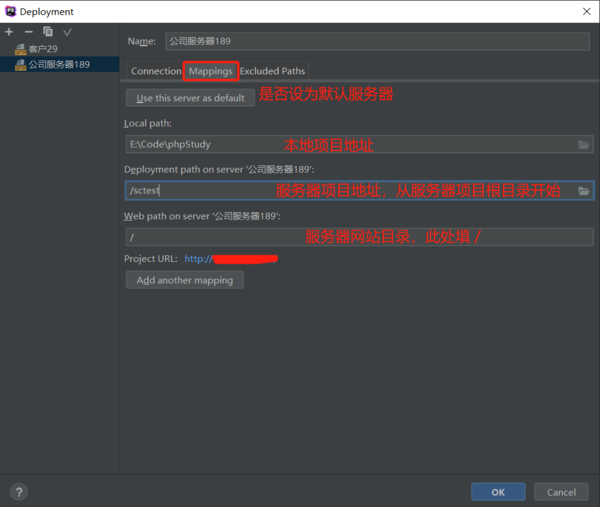600x507 pixels.
Task: Browse folder icon for Deployment path
Action: tap(584, 191)
